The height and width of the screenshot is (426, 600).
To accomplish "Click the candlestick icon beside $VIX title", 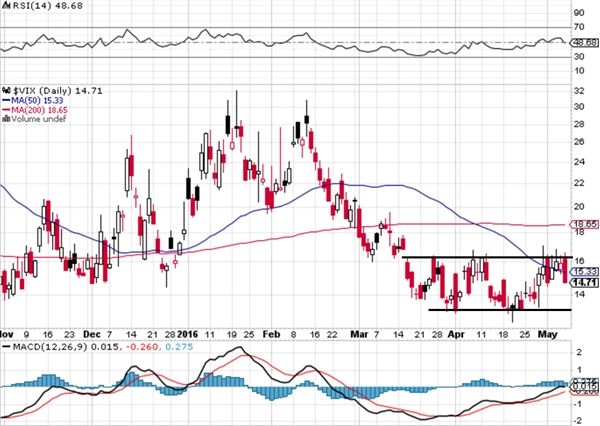I will pos(6,91).
